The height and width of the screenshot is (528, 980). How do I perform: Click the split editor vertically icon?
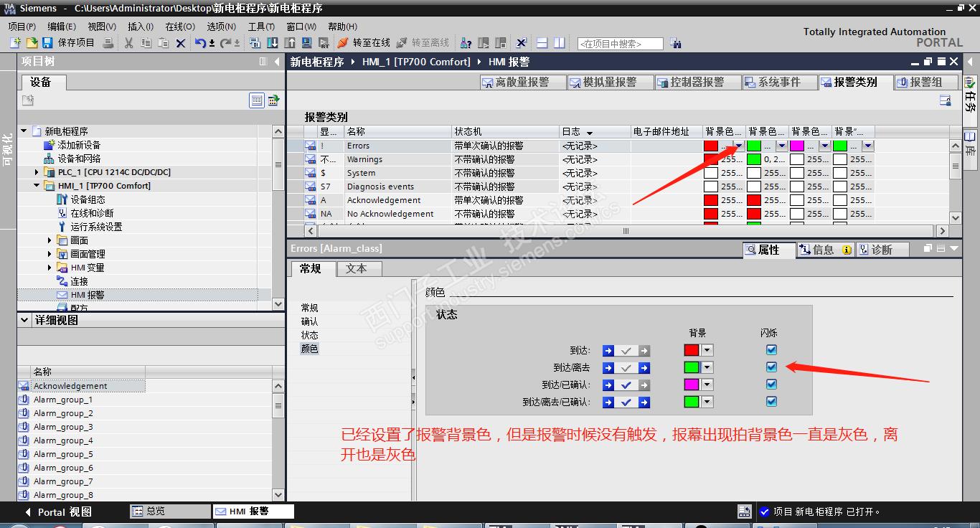(x=560, y=43)
